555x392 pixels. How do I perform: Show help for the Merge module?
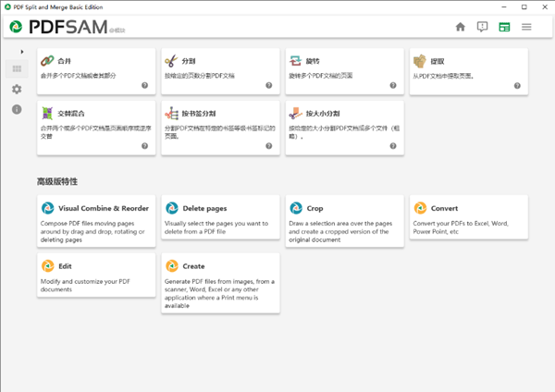pyautogui.click(x=145, y=85)
